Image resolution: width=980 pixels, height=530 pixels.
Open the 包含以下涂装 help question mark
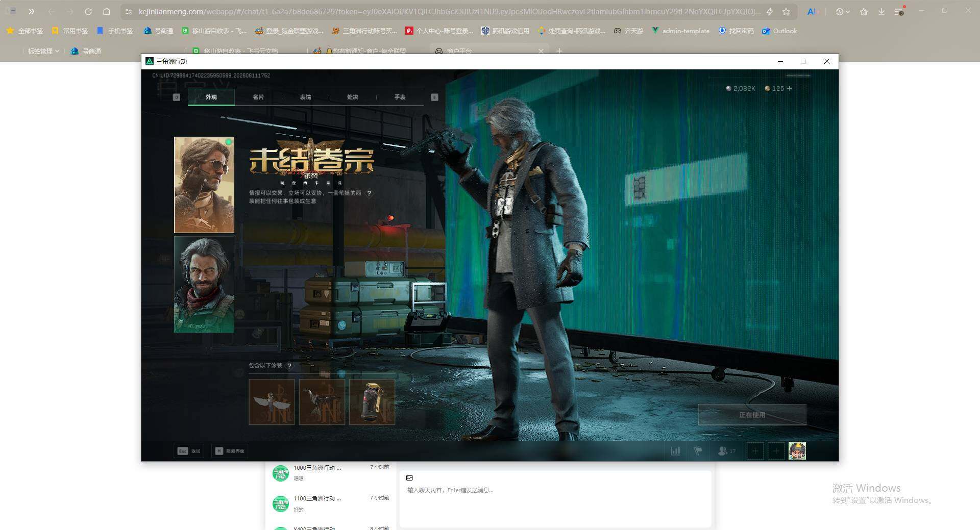289,366
